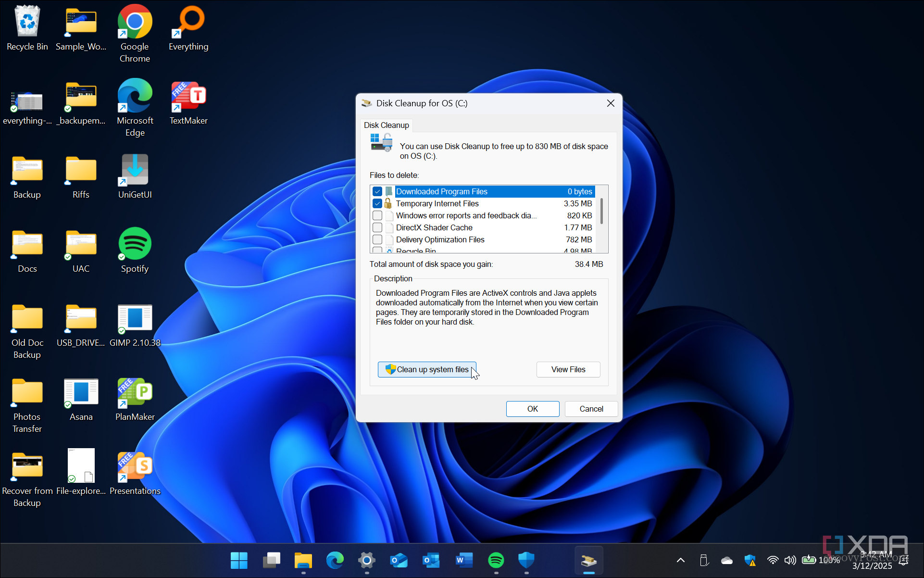Open Settings gear in taskbar
924x578 pixels.
(x=367, y=560)
